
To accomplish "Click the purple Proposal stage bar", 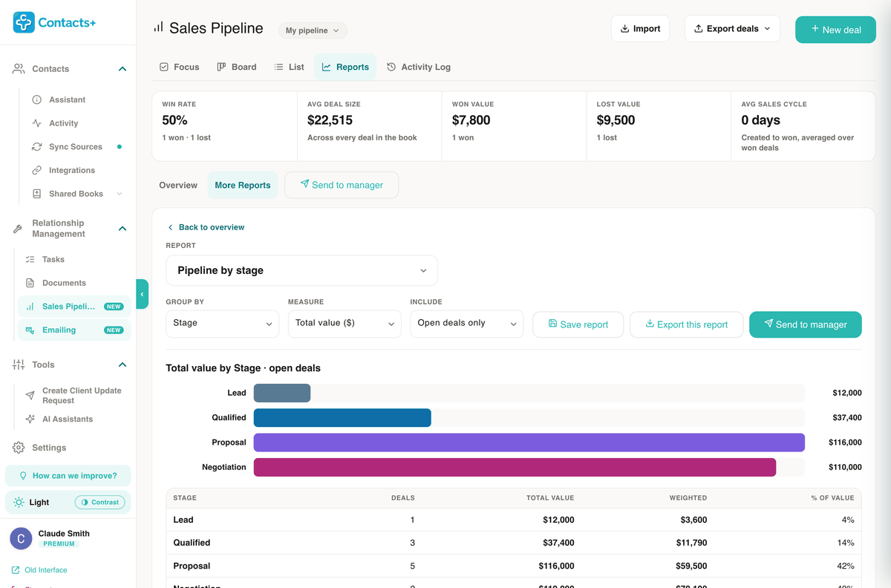I will click(529, 442).
